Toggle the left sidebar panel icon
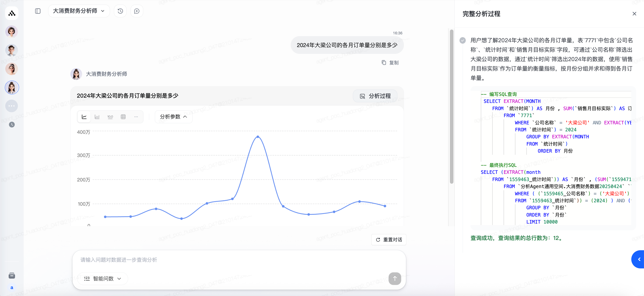The image size is (644, 296). tap(38, 11)
